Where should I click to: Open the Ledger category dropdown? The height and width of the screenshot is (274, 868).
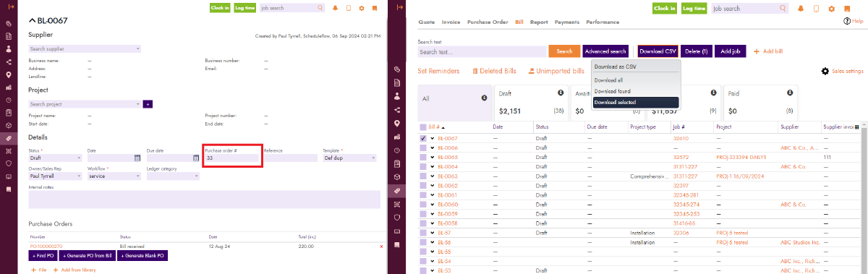(173, 176)
